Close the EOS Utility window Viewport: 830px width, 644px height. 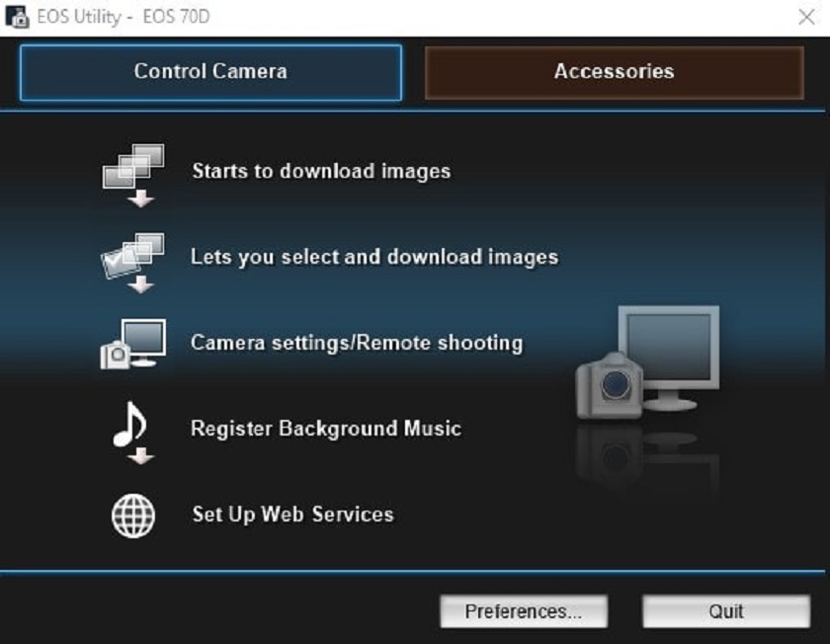pyautogui.click(x=806, y=17)
